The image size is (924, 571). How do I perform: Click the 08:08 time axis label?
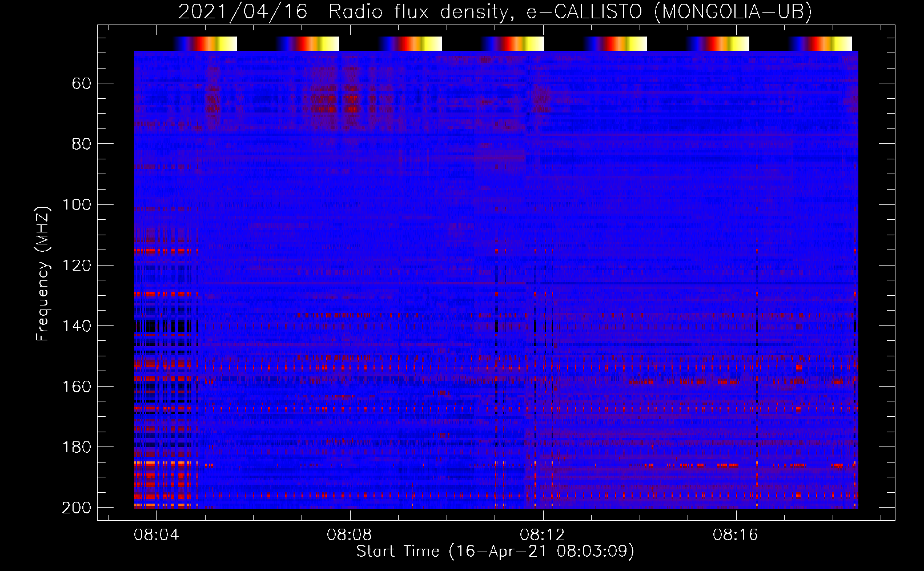[x=349, y=534]
